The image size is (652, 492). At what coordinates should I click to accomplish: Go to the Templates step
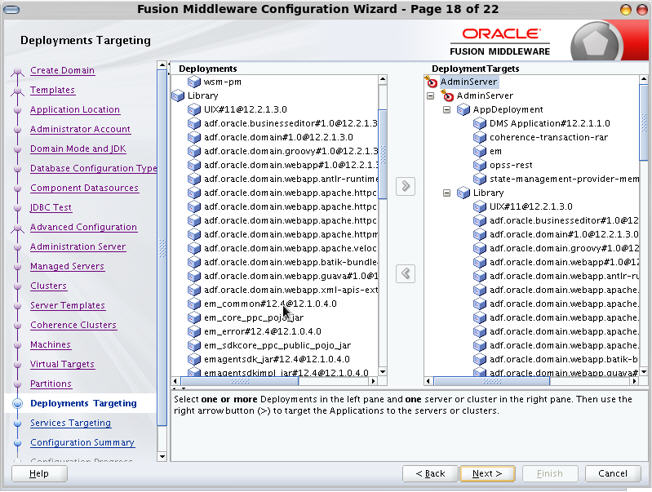click(x=52, y=90)
